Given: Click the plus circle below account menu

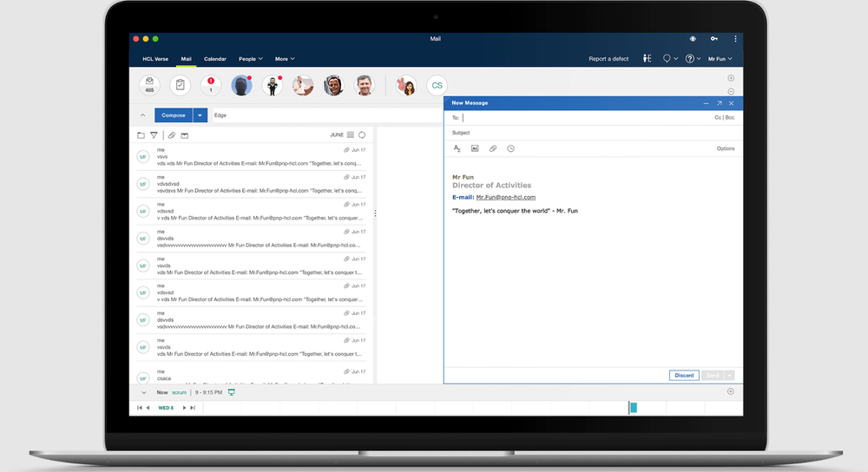Looking at the screenshot, I should [x=731, y=78].
